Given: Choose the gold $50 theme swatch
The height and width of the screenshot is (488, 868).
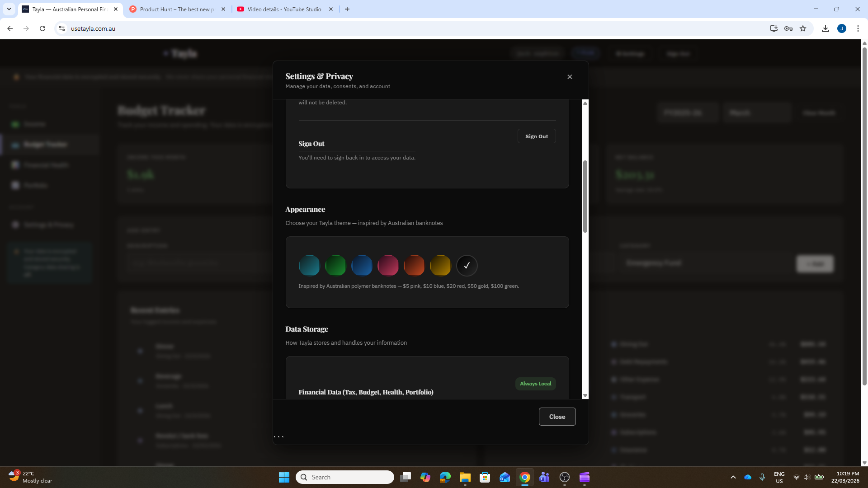Looking at the screenshot, I should [x=440, y=265].
